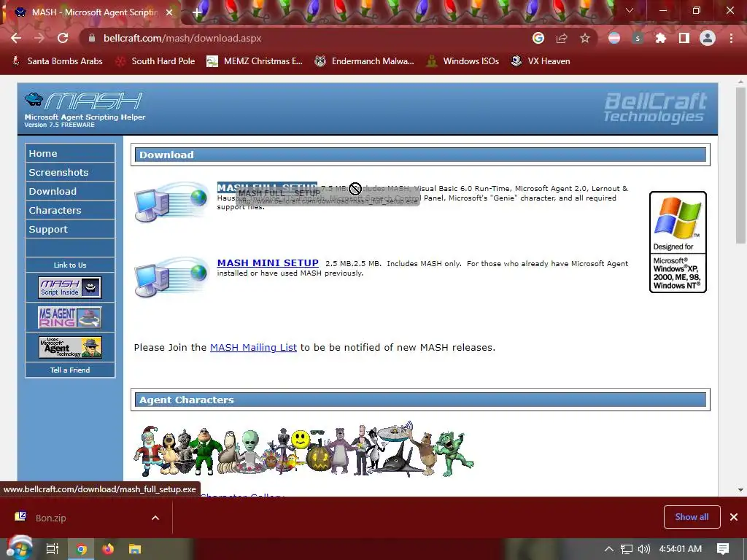Open the tab search dropdown chevron
The height and width of the screenshot is (560, 747).
(630, 10)
